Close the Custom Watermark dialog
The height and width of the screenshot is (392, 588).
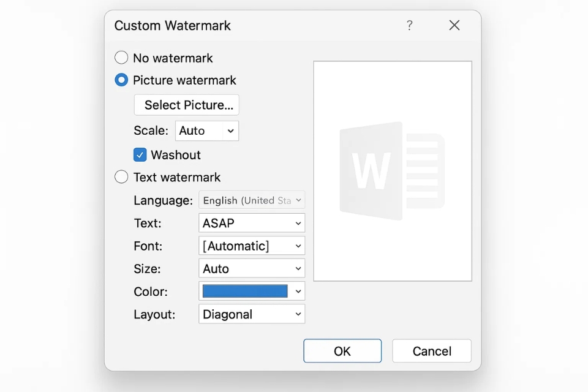point(454,25)
